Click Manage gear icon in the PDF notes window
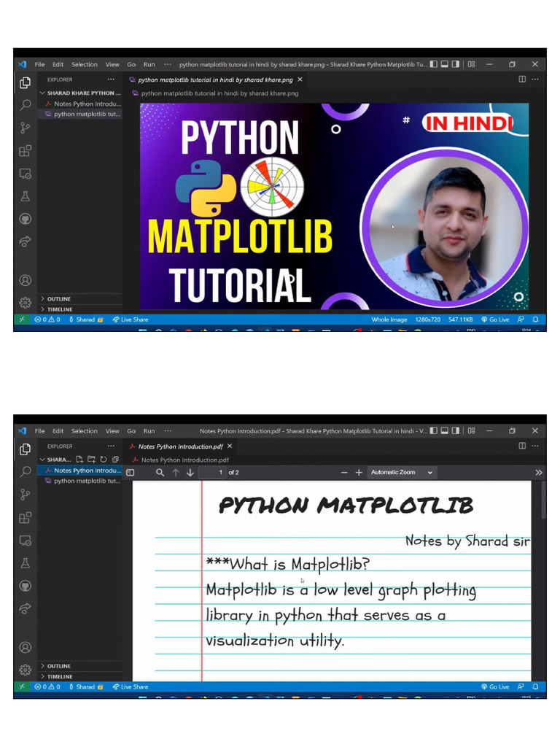 (x=26, y=670)
